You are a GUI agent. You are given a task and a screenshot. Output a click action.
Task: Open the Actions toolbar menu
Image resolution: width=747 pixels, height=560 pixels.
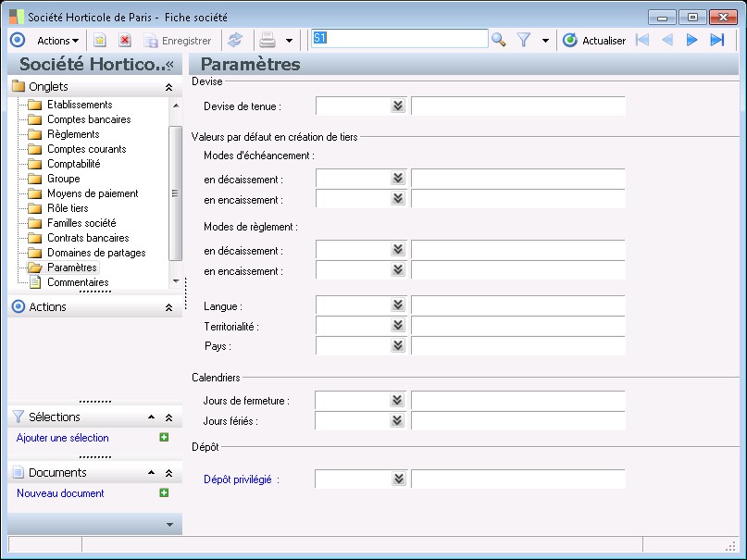click(57, 41)
